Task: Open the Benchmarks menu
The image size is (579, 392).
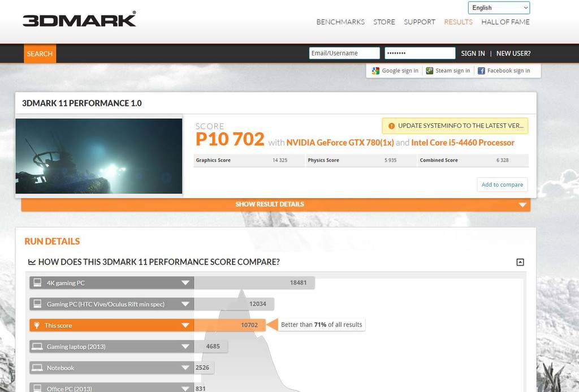Action: [x=340, y=22]
